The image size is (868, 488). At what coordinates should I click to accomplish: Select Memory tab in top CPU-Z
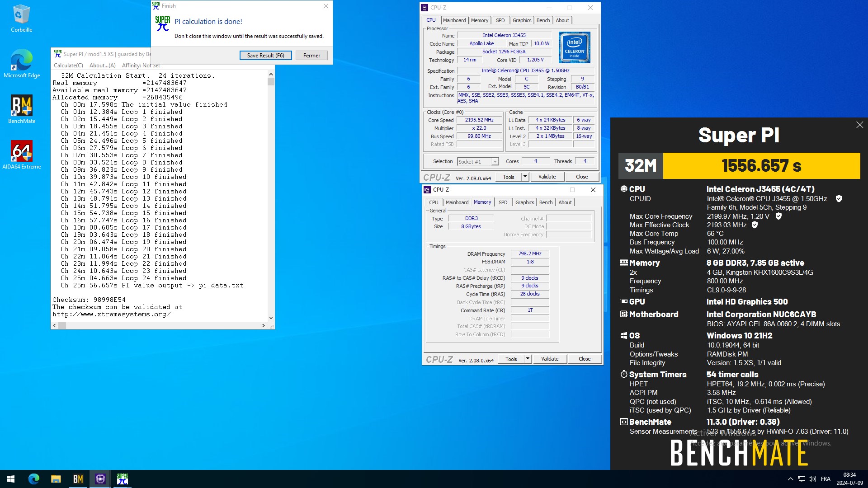(480, 20)
